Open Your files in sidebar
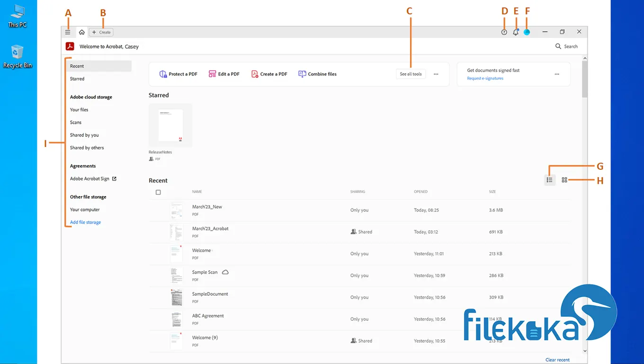The image size is (644, 364). (x=79, y=109)
